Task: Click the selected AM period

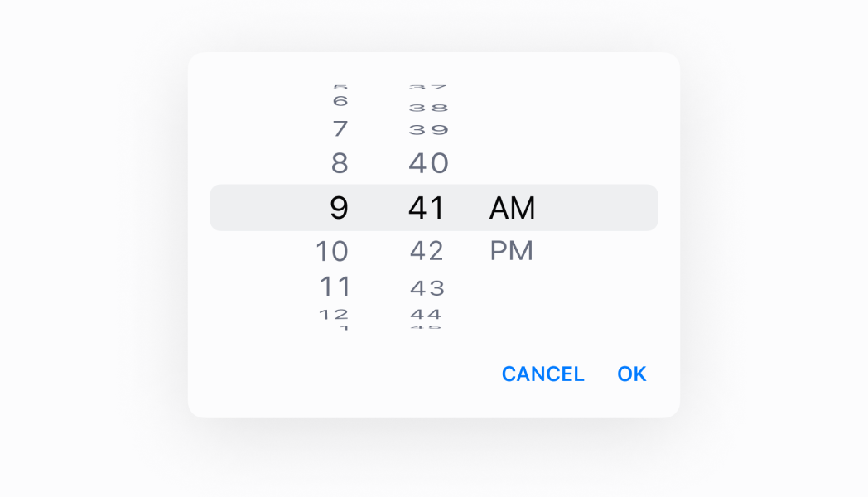Action: 513,207
